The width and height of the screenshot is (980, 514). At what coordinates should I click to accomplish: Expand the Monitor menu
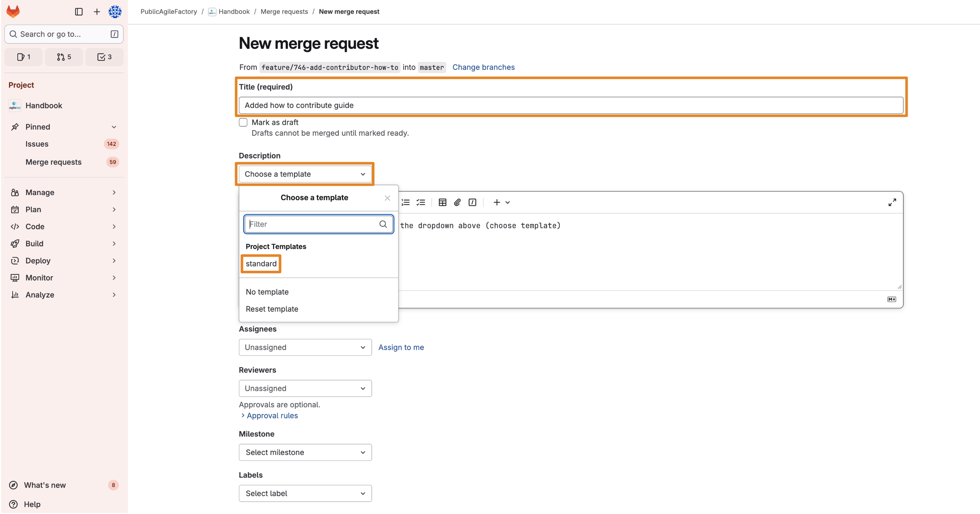pos(64,278)
